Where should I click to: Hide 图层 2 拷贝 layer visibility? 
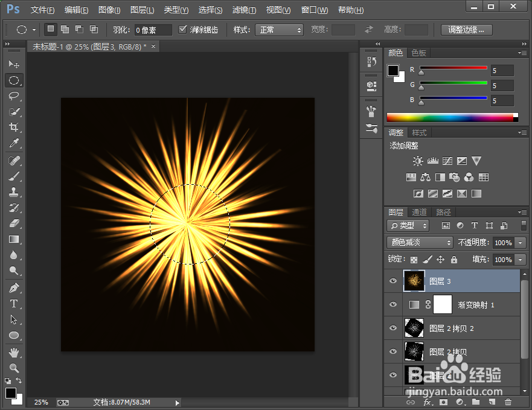(393, 351)
